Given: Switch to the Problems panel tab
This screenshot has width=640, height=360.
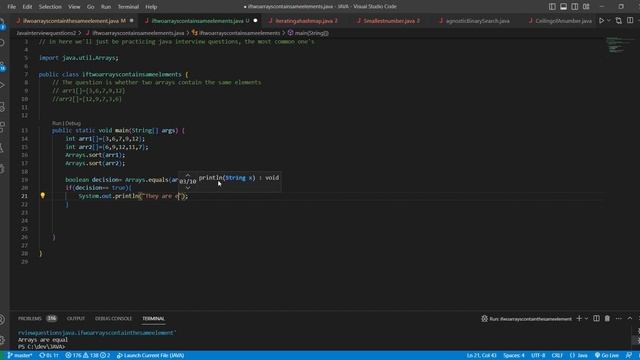Looking at the screenshot, I should [37, 318].
